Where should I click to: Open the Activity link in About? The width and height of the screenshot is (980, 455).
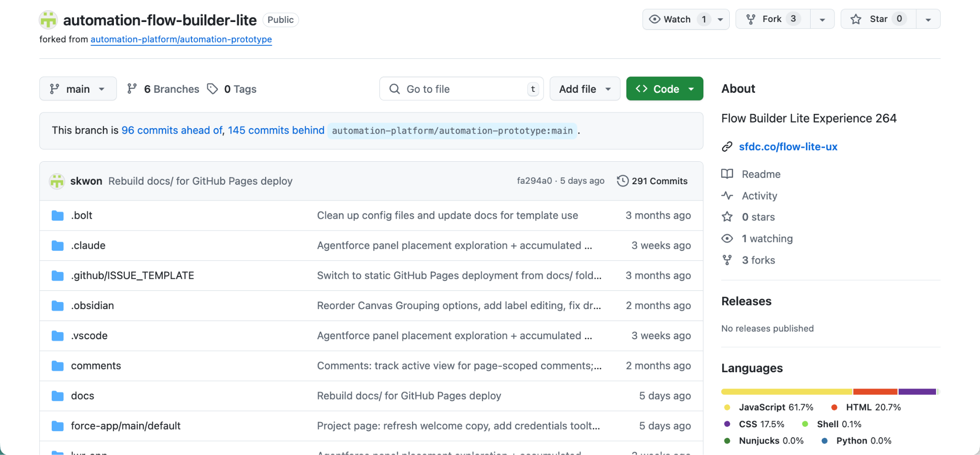coord(759,196)
